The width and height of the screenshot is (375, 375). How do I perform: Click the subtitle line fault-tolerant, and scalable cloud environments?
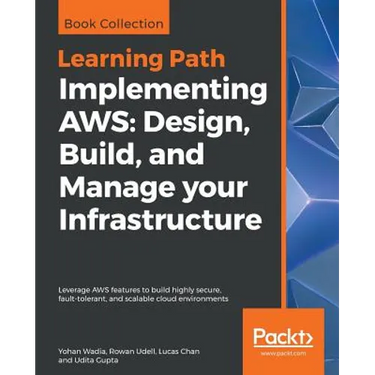pos(143,299)
